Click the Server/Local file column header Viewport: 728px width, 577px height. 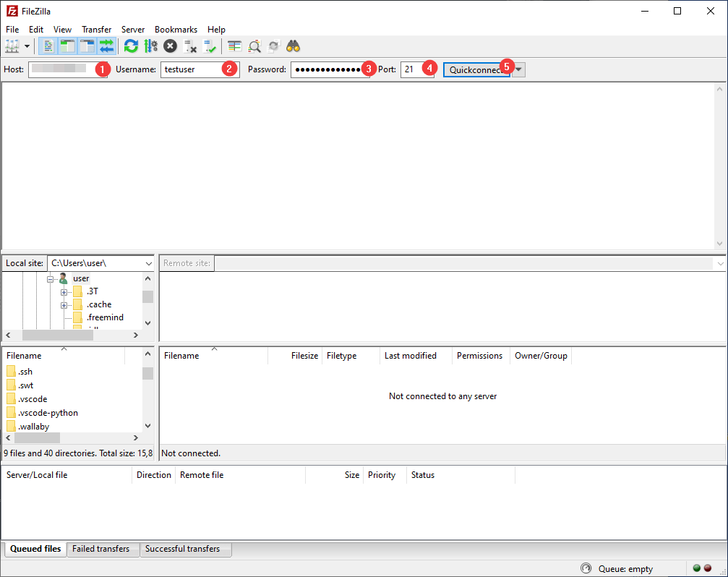coord(67,475)
